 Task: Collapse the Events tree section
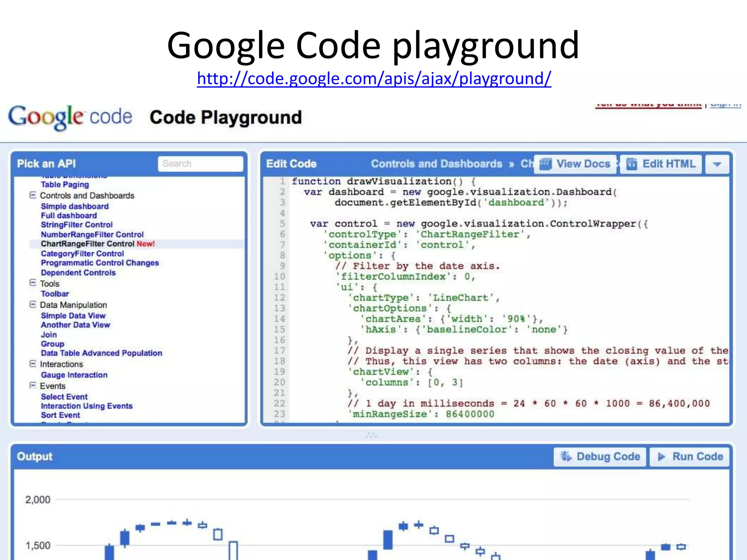(x=33, y=385)
